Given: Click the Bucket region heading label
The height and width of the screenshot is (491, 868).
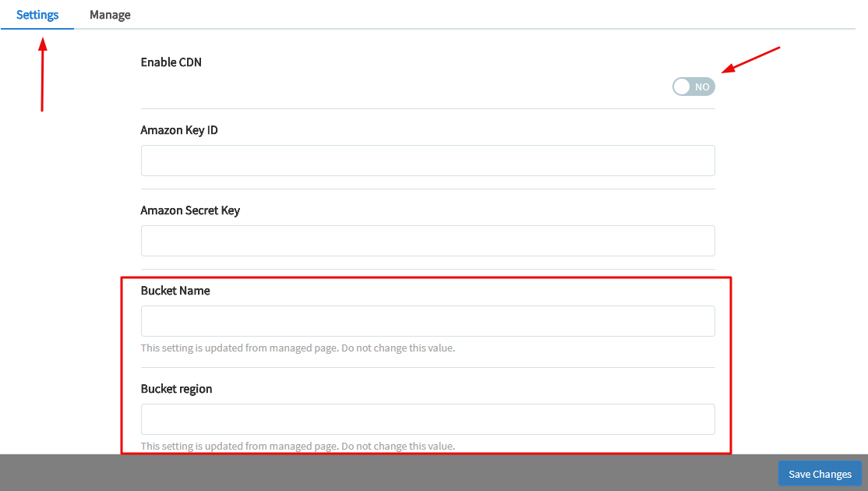Looking at the screenshot, I should pyautogui.click(x=176, y=389).
